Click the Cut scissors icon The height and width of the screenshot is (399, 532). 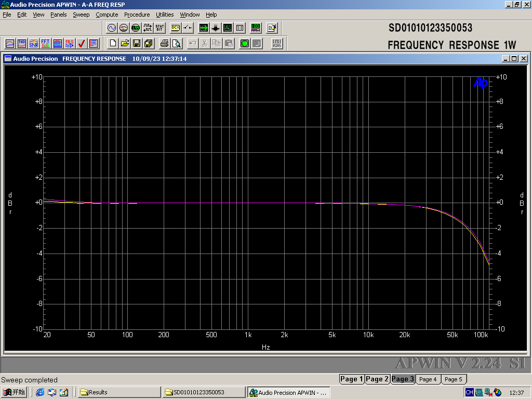click(204, 44)
